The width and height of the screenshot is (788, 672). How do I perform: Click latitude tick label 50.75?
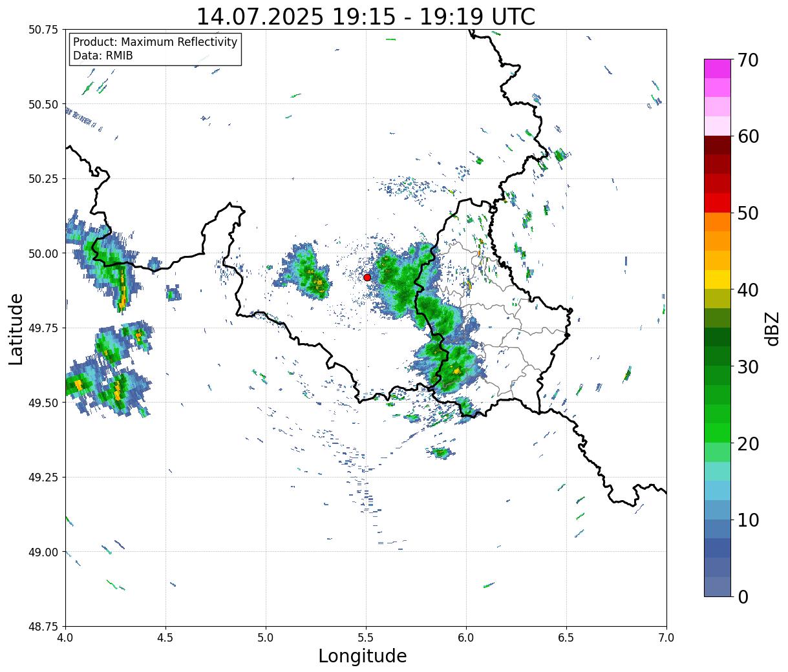tap(43, 30)
